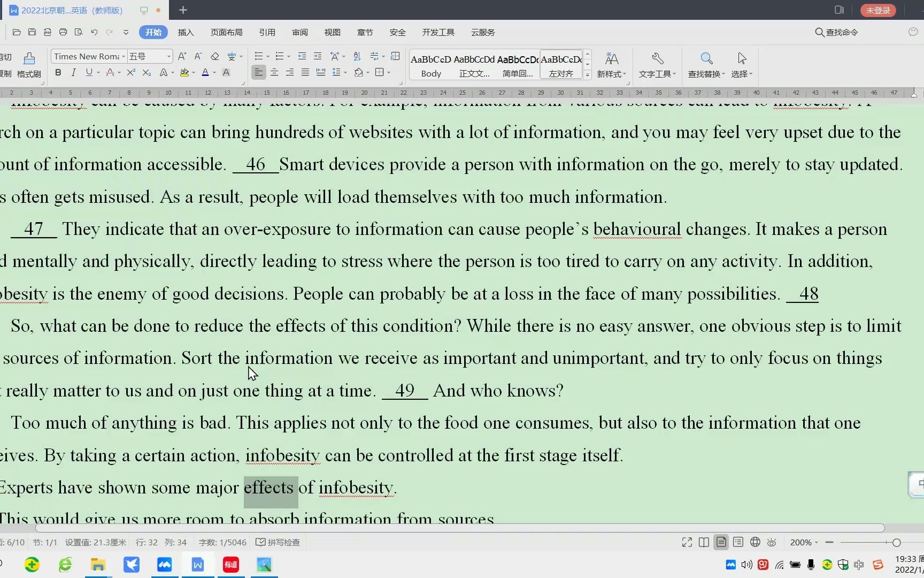
Task: Expand the font color dropdown arrow
Action: pos(214,73)
